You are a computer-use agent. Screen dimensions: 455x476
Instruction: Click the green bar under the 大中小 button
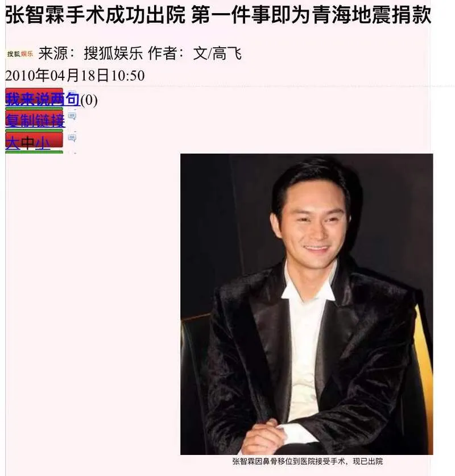34,152
